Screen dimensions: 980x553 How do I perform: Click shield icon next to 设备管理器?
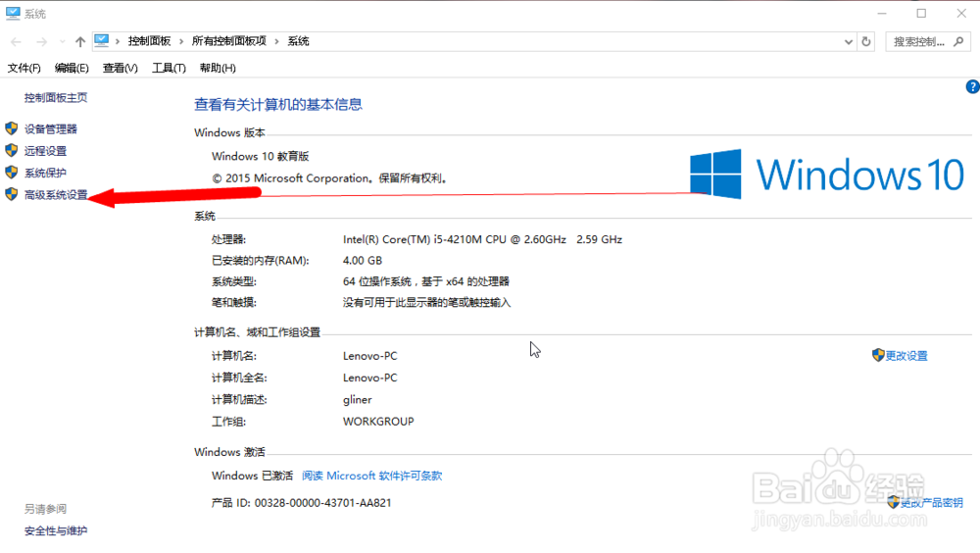click(11, 128)
